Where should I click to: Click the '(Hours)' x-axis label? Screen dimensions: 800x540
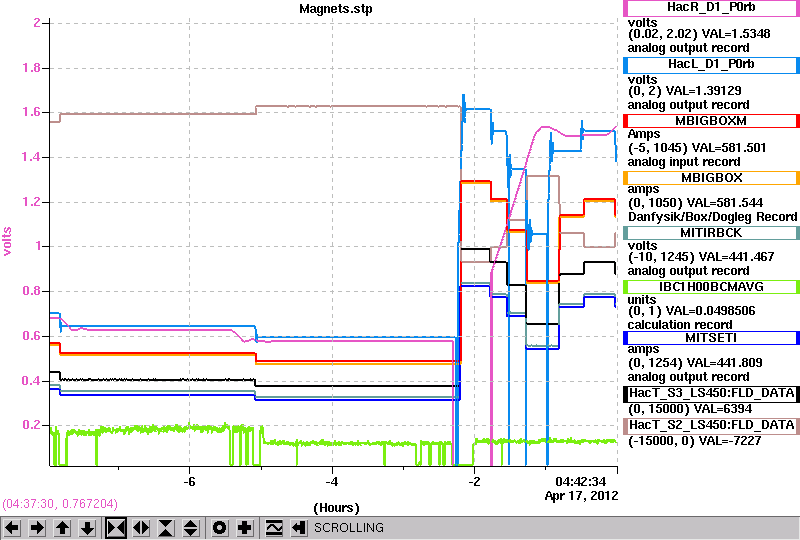click(336, 508)
